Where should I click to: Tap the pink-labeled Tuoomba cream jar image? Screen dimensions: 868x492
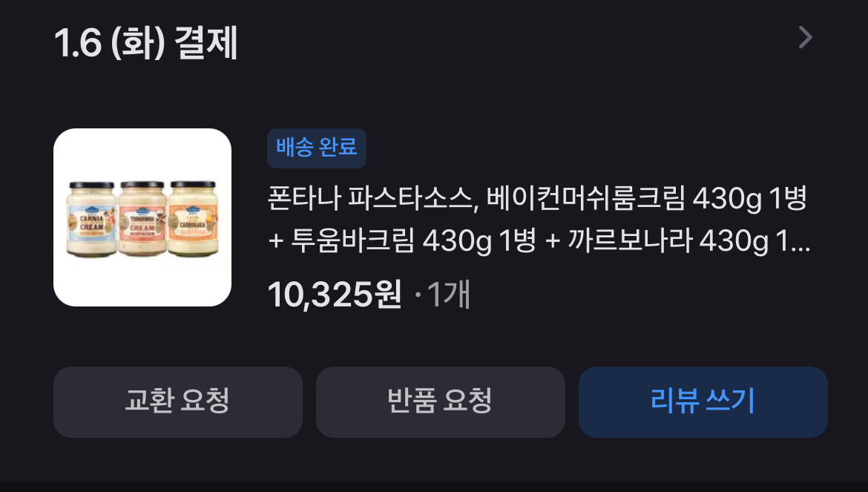142,219
